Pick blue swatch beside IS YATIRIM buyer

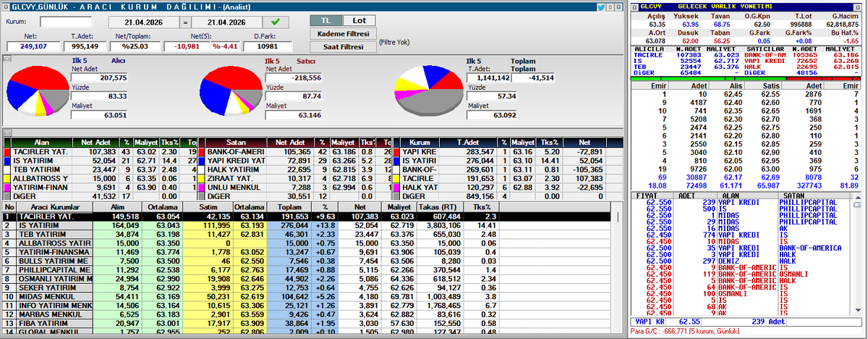tap(6, 162)
